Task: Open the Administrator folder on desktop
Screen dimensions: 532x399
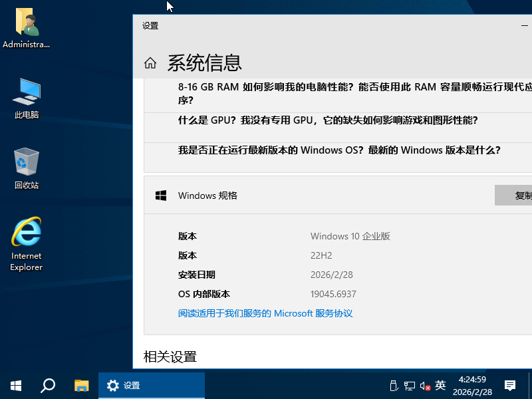Action: tap(27, 28)
